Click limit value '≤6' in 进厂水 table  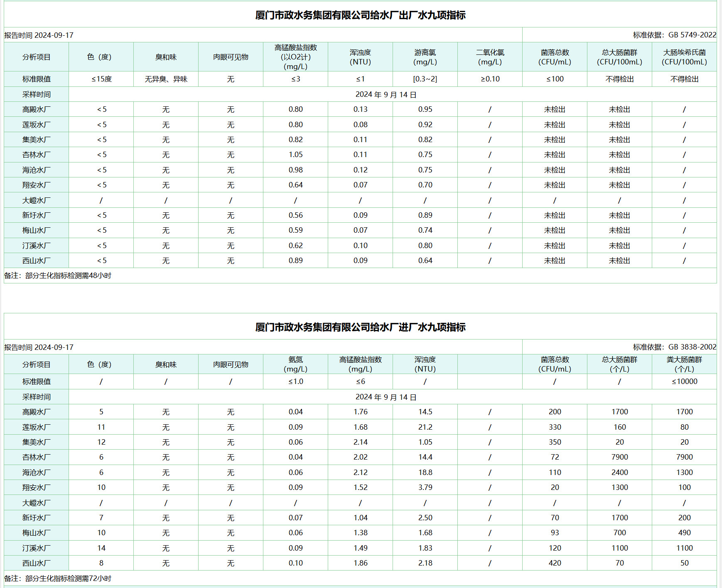click(x=360, y=381)
